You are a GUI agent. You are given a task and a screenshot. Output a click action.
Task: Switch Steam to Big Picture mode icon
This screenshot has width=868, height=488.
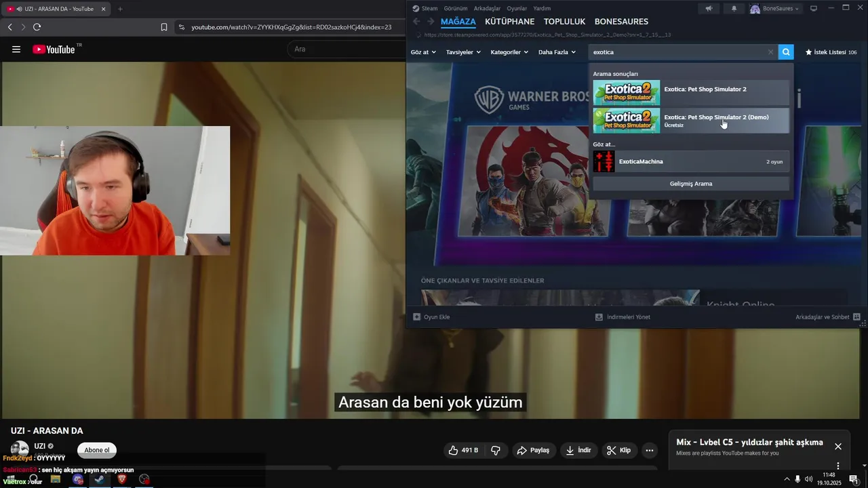814,9
